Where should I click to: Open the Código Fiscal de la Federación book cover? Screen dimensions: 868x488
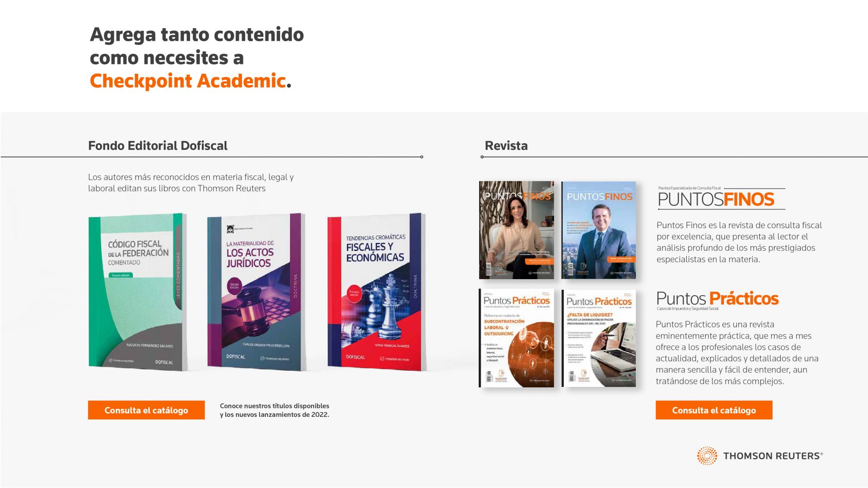(138, 292)
